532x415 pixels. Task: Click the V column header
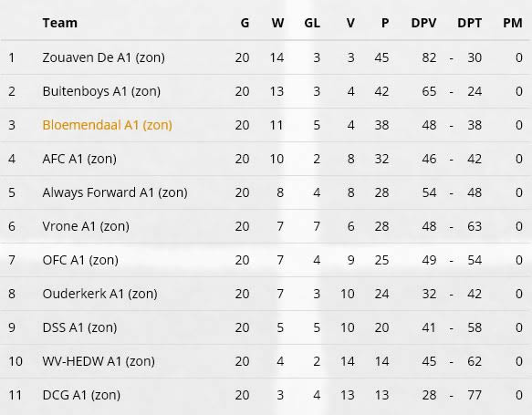point(350,23)
